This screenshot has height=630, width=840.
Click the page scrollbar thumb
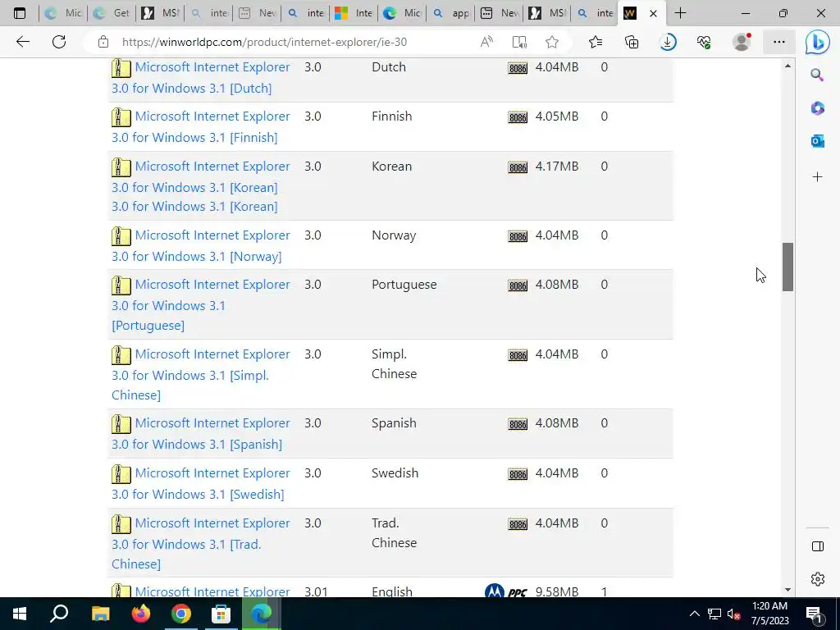coord(787,267)
